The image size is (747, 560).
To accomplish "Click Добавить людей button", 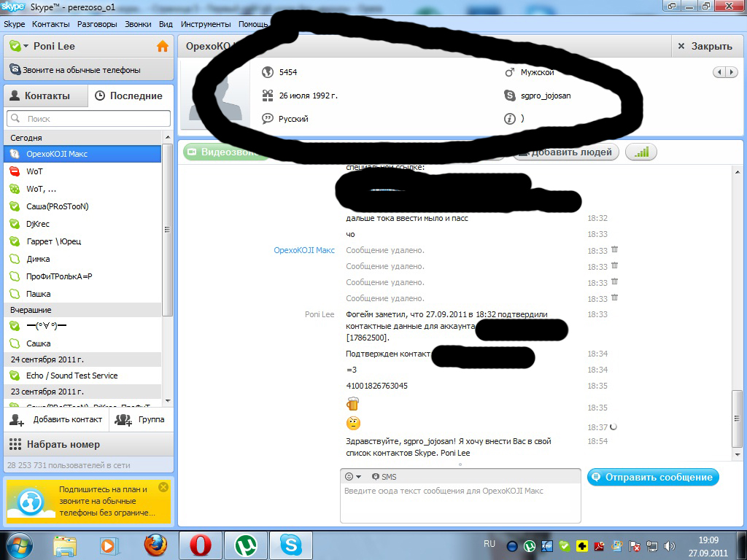I will click(565, 152).
